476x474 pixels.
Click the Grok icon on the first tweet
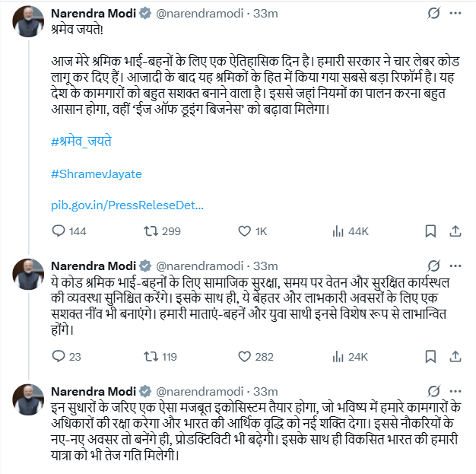pyautogui.click(x=433, y=14)
